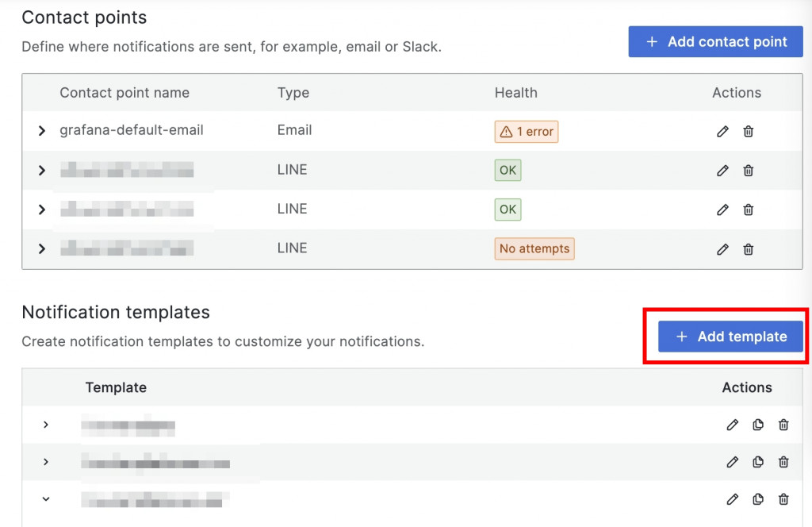Image resolution: width=812 pixels, height=527 pixels.
Task: Duplicate the second notification template
Action: coord(758,462)
